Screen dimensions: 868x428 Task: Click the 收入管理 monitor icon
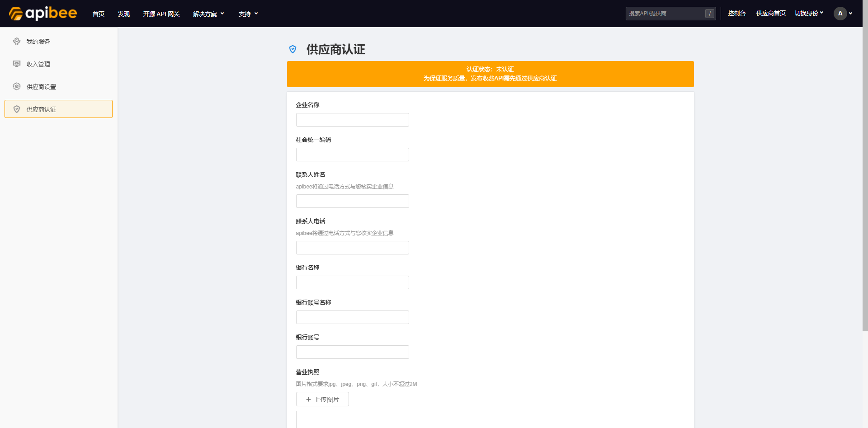click(17, 64)
